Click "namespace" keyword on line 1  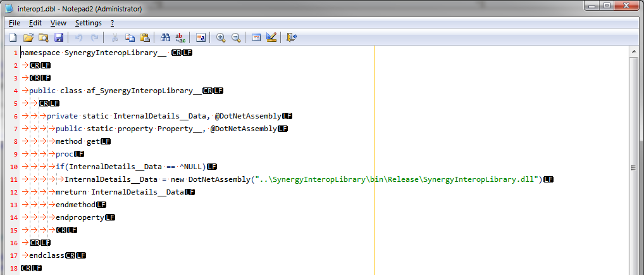[x=40, y=53]
